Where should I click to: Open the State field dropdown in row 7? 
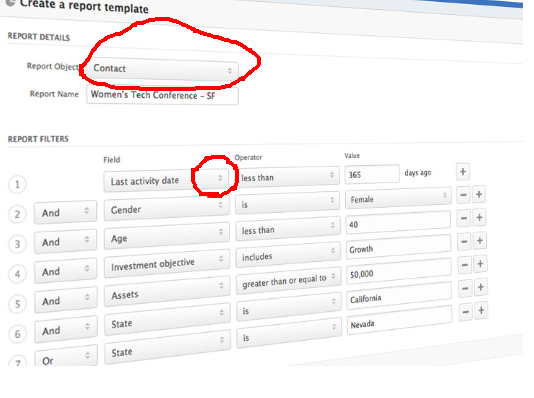(168, 348)
